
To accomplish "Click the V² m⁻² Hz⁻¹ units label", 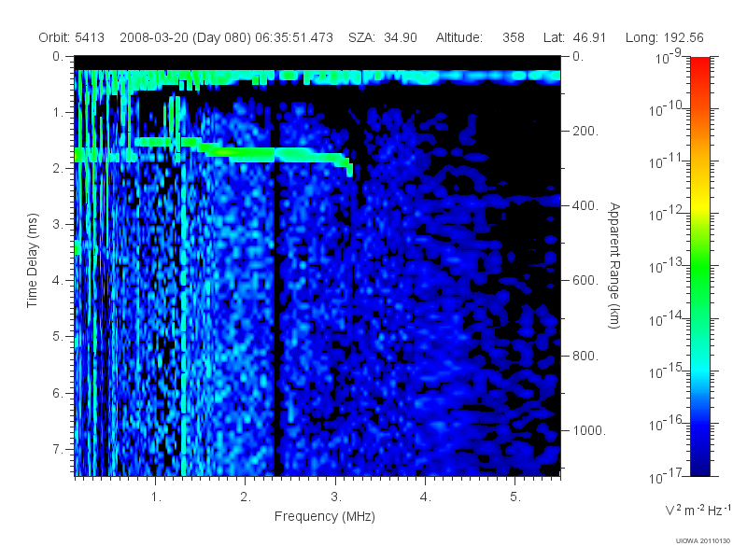I will (x=698, y=510).
